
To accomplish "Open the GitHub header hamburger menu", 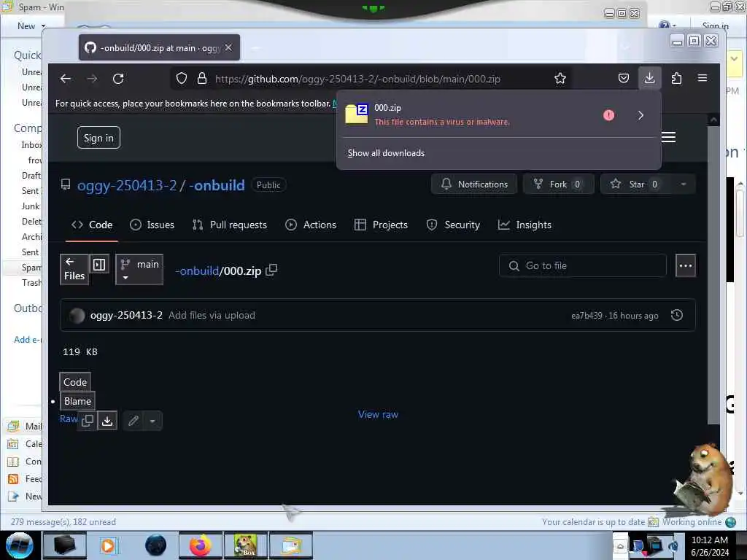I will pos(668,137).
